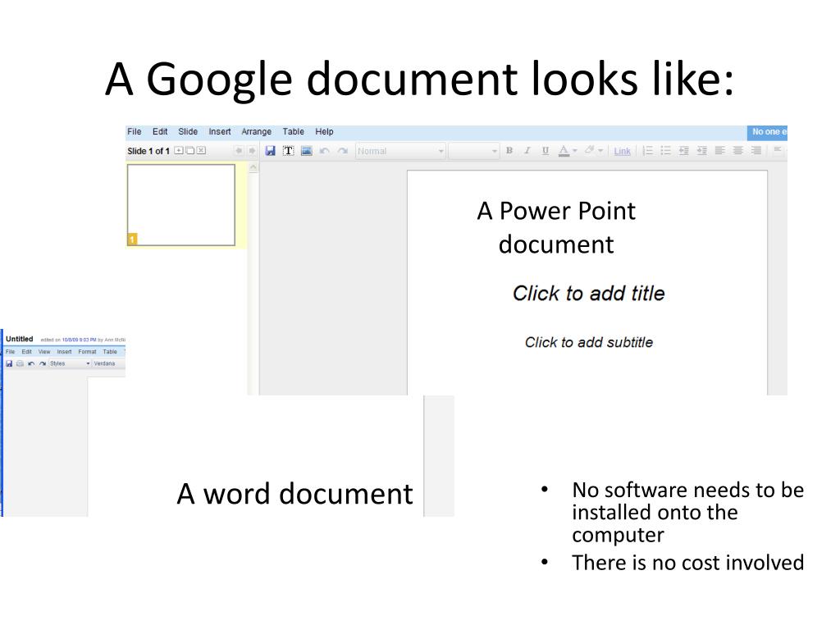Open Edit menu in word document

point(27,352)
